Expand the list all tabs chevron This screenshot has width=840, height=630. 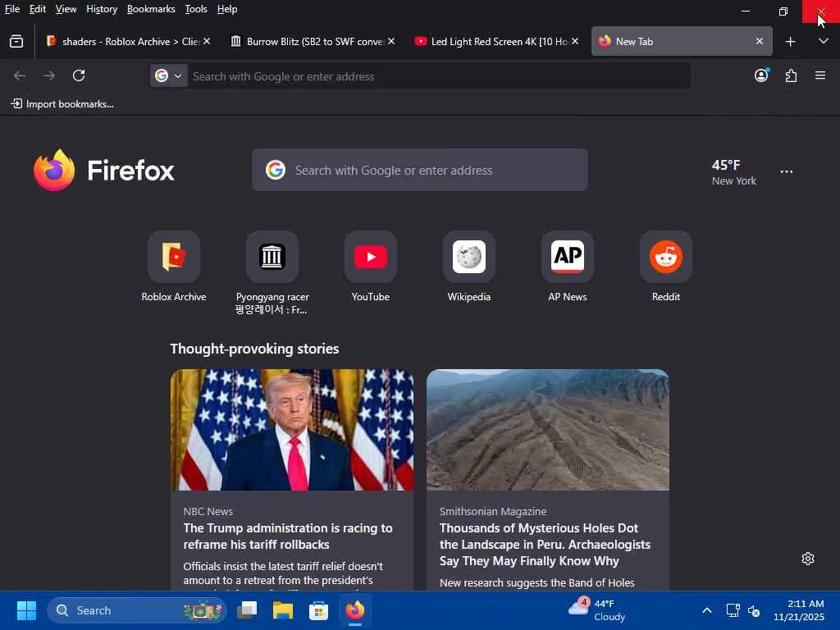pyautogui.click(x=824, y=41)
